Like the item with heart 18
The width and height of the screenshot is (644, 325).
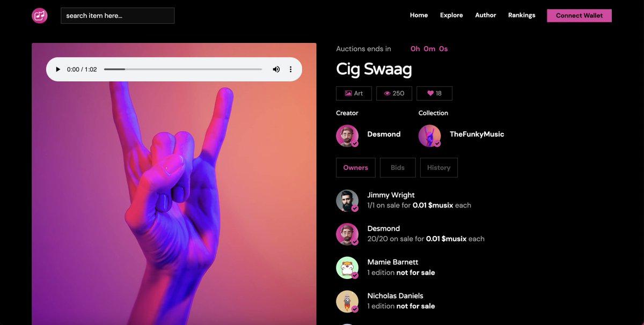click(434, 93)
